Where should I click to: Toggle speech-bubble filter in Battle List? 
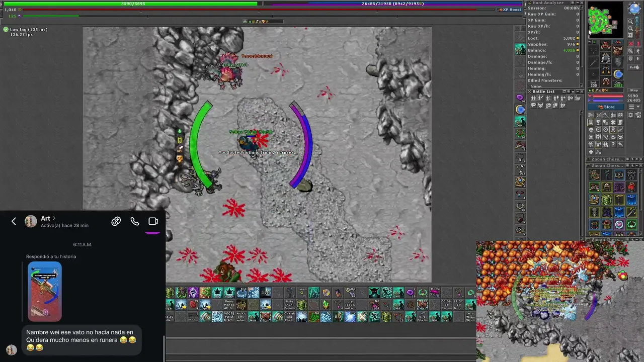[x=533, y=105]
